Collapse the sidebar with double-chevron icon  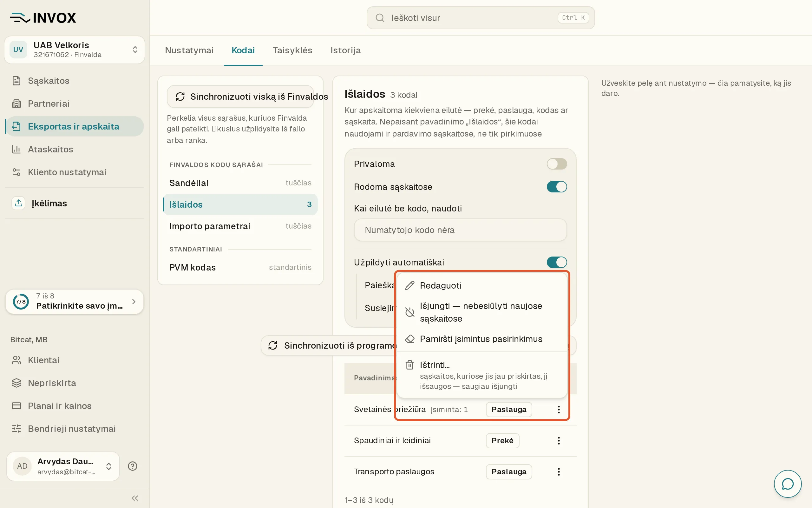point(135,498)
